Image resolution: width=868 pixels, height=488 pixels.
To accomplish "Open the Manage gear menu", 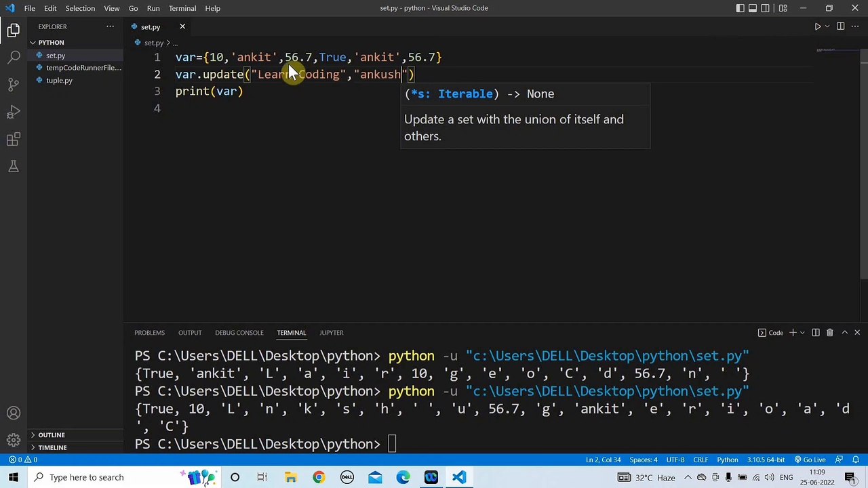I will click(14, 441).
